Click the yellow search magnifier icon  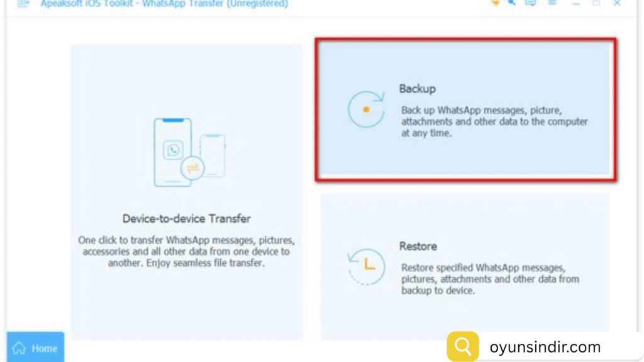(x=463, y=346)
